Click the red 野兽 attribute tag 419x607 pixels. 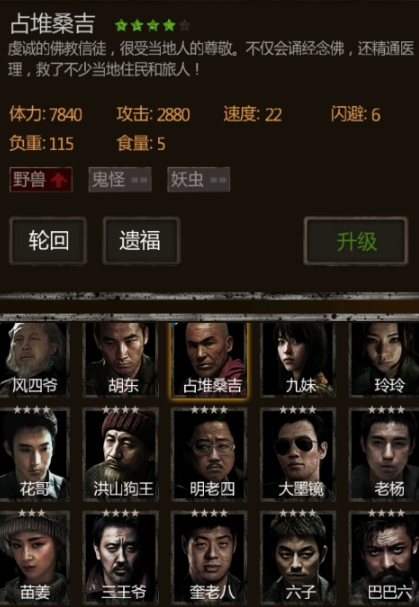[x=41, y=180]
